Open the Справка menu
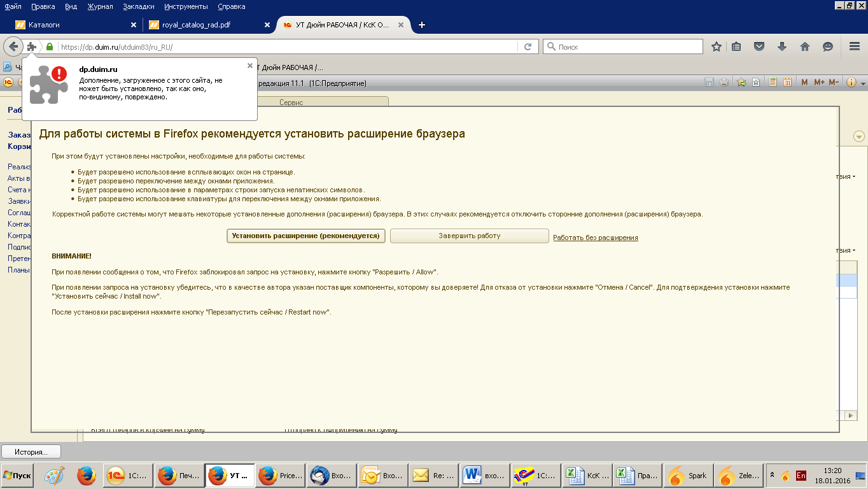The image size is (868, 489). tap(232, 6)
